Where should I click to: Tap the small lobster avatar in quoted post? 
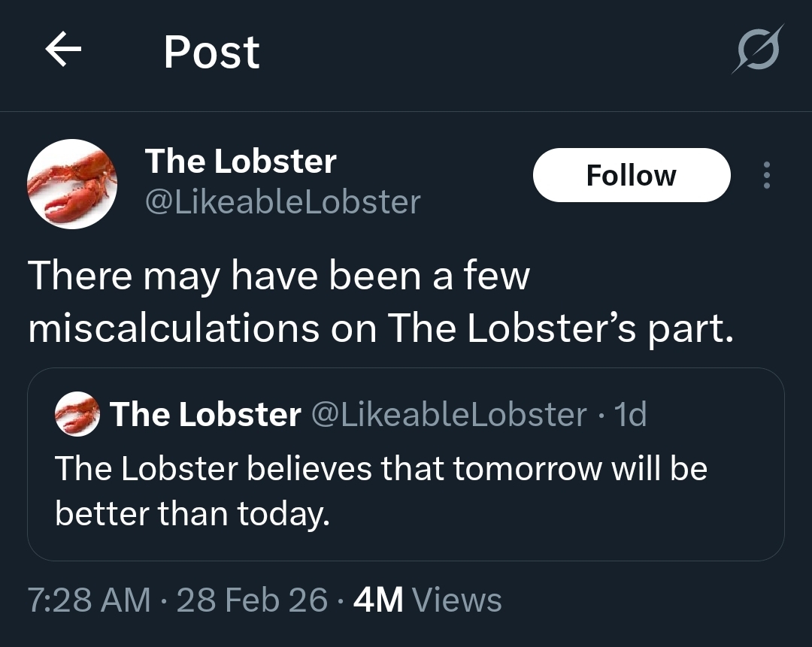pyautogui.click(x=77, y=415)
